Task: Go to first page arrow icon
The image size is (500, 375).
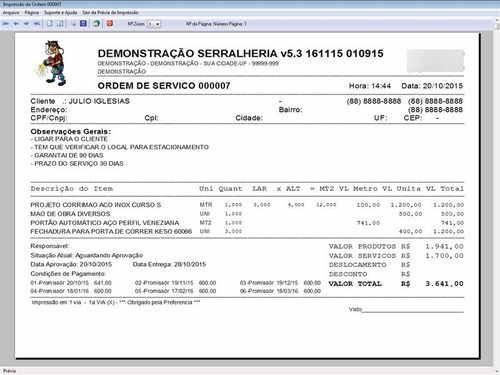Action: pos(6,24)
